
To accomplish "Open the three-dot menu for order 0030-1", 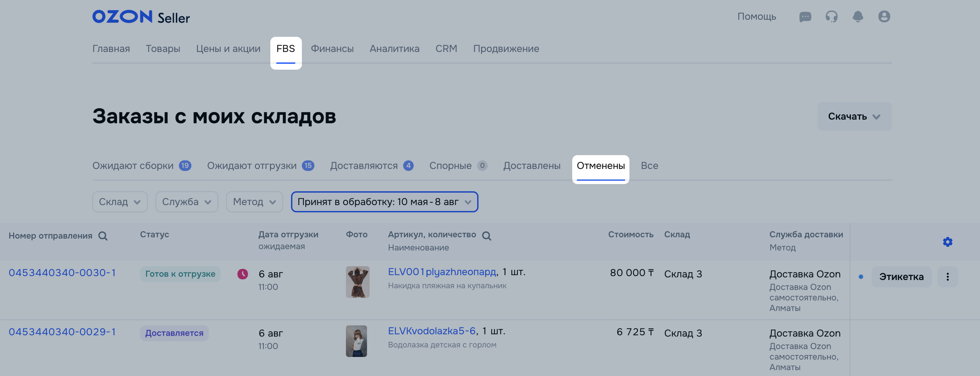I will (948, 277).
